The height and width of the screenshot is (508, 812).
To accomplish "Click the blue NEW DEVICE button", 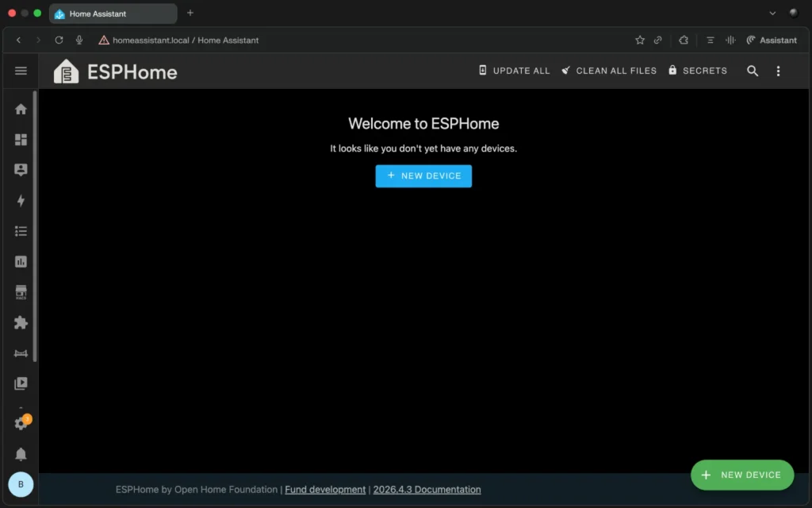I will coord(423,176).
